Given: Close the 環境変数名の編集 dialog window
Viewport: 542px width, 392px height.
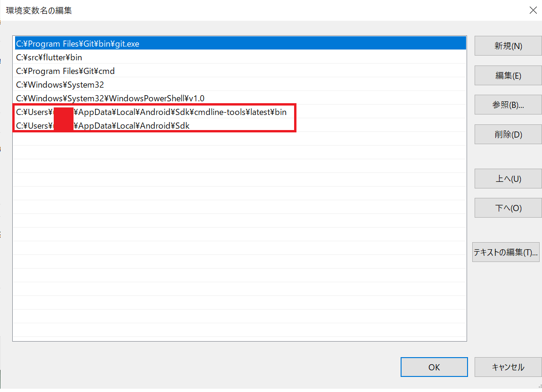Looking at the screenshot, I should click(533, 10).
